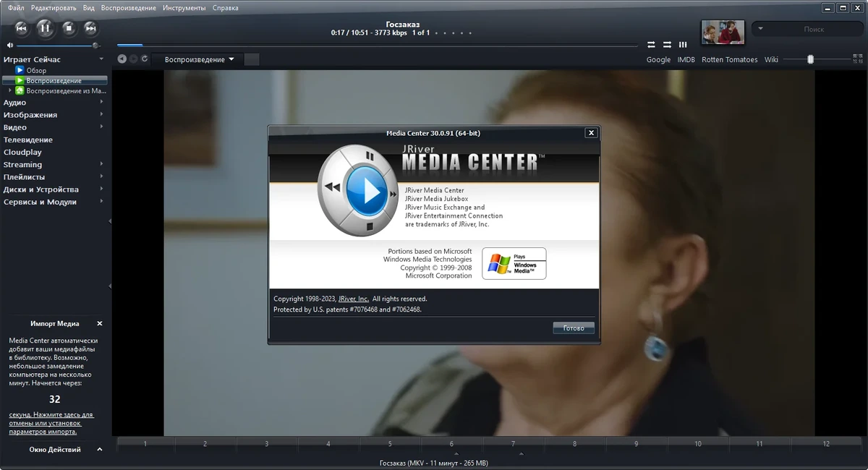Jump to chapter marker 12
868x470 pixels.
pos(826,443)
